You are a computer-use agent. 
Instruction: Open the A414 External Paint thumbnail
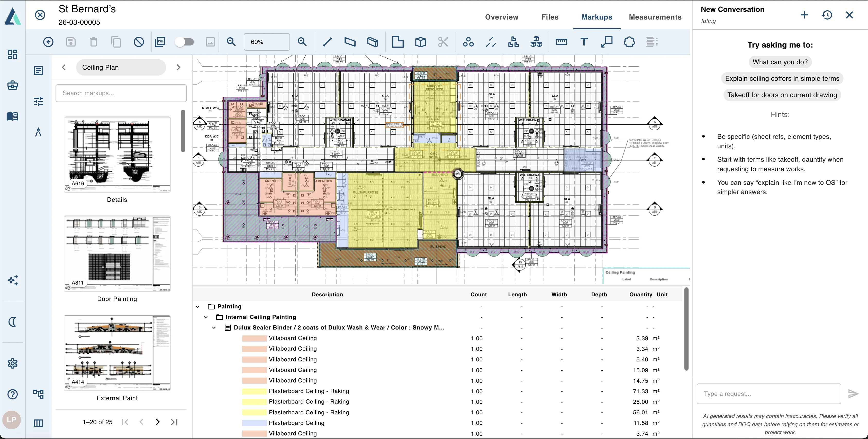pyautogui.click(x=117, y=353)
